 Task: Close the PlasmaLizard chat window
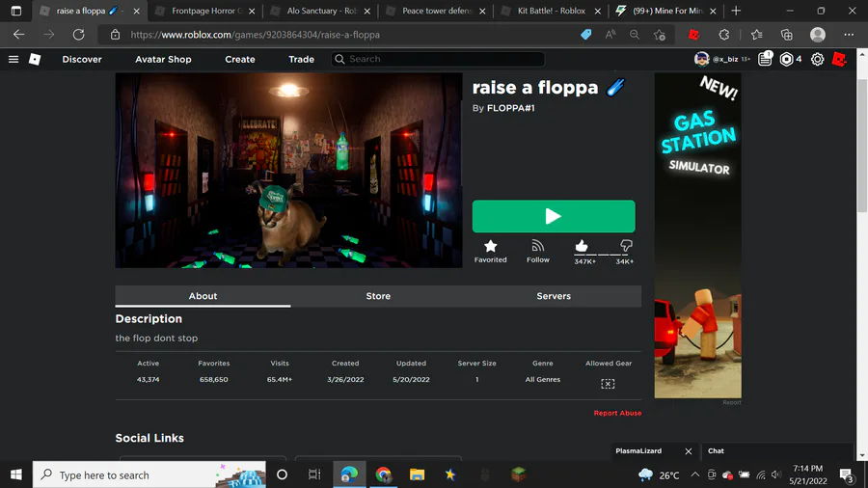click(688, 451)
